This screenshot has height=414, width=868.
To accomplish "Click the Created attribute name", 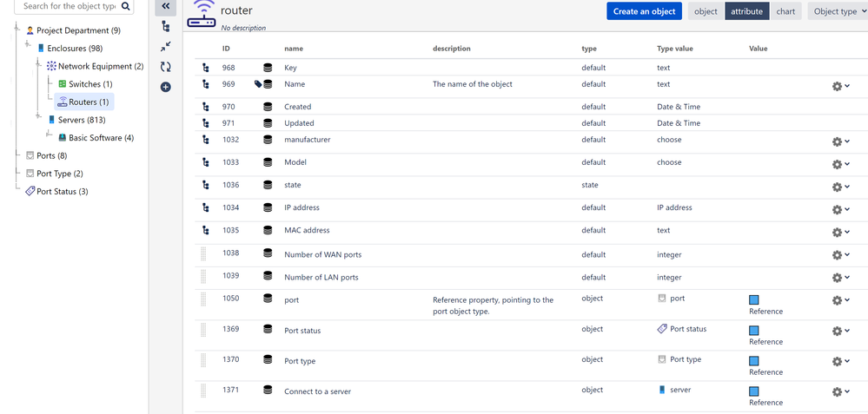I will tap(298, 107).
